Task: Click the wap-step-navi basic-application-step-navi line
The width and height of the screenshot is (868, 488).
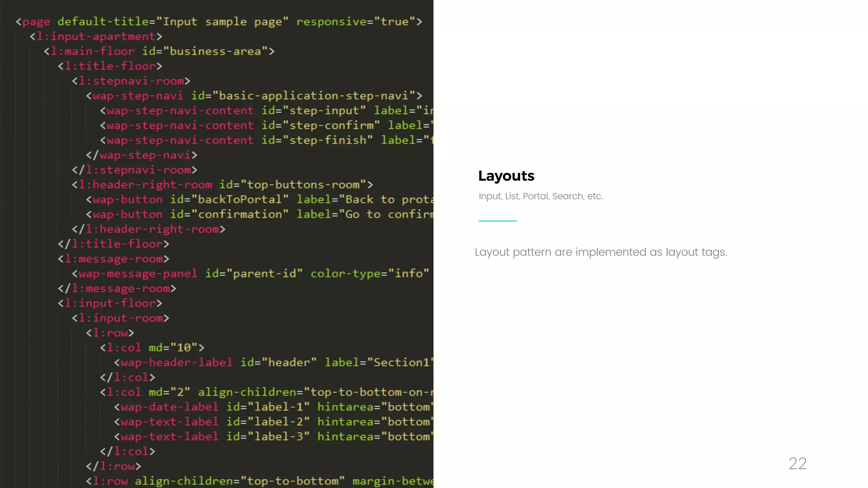Action: pos(254,96)
